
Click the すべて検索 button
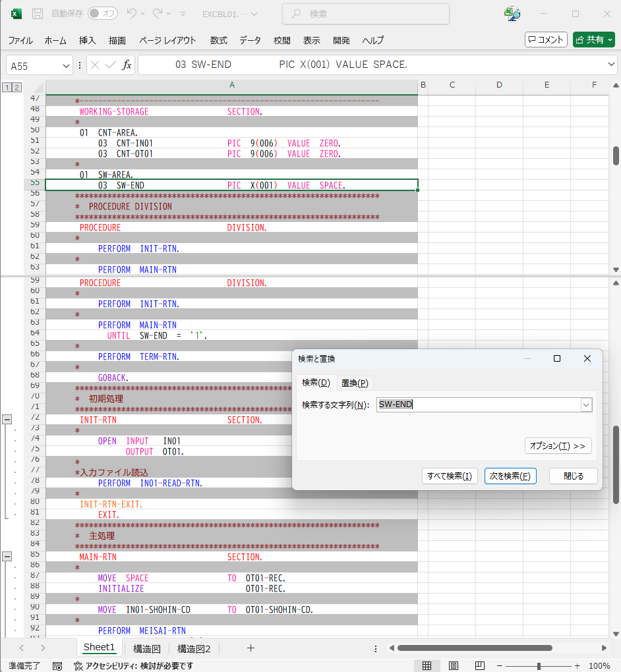[450, 476]
